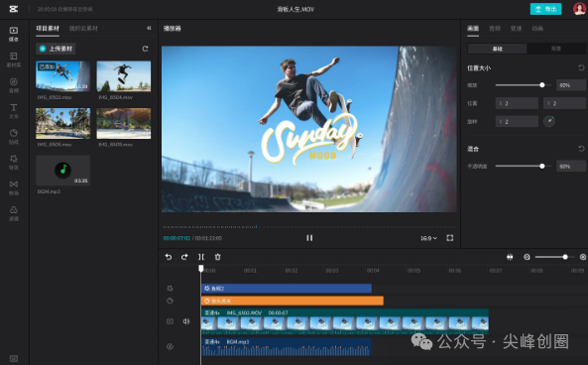This screenshot has width=588, height=365.
Task: Click the timeline zoom-in icon at far right
Action: coord(583,257)
